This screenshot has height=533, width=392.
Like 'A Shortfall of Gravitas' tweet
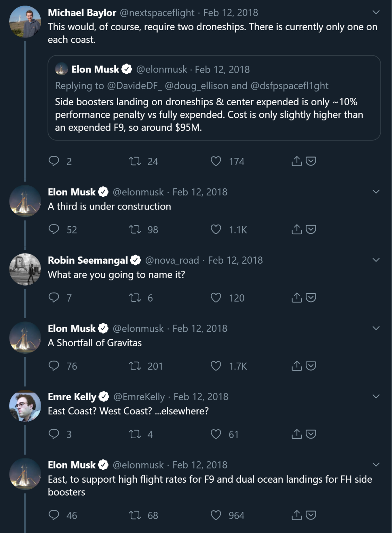tap(216, 366)
